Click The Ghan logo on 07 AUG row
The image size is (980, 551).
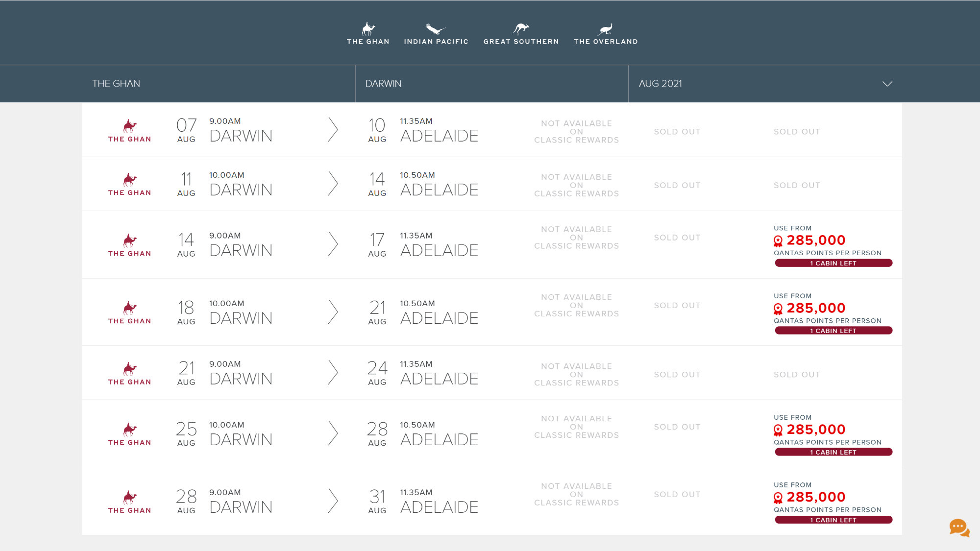[x=129, y=131]
